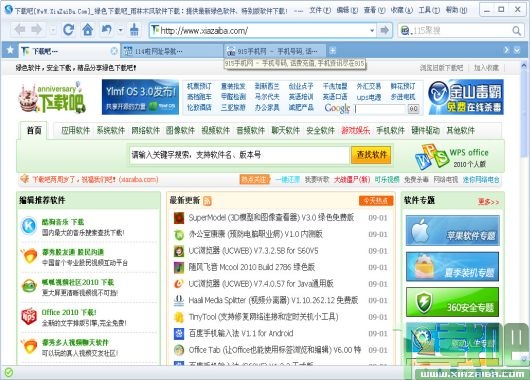Open the tab list dropdown arrow
Image resolution: width=530 pixels, height=380 pixels.
[x=517, y=50]
